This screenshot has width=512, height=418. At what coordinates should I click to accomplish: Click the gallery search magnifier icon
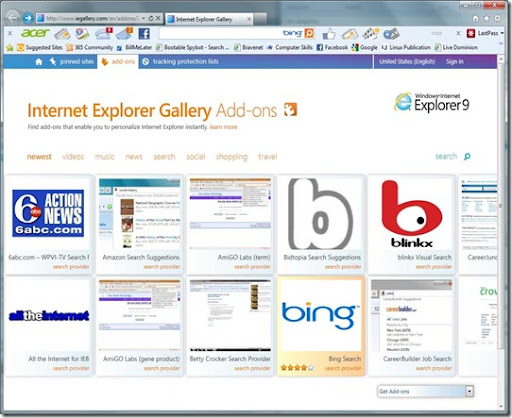pyautogui.click(x=467, y=156)
